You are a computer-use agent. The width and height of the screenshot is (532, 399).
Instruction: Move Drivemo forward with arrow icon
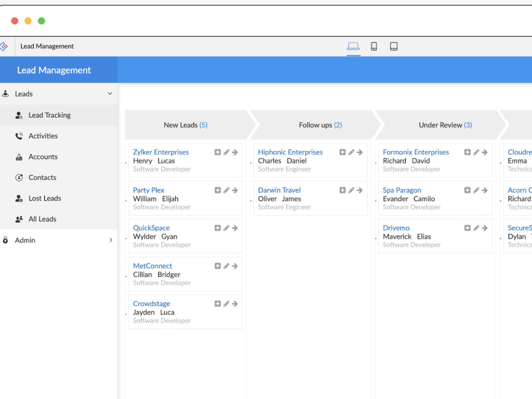pyautogui.click(x=485, y=228)
